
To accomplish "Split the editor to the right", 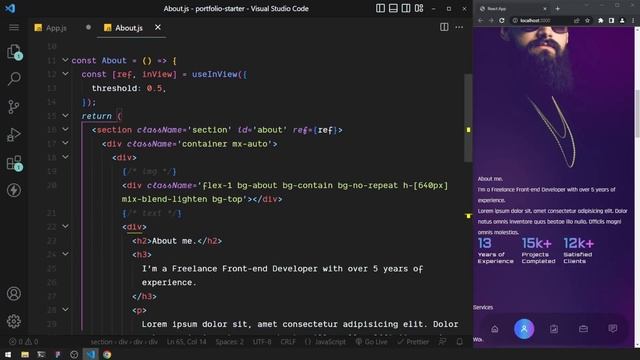I will tap(444, 27).
